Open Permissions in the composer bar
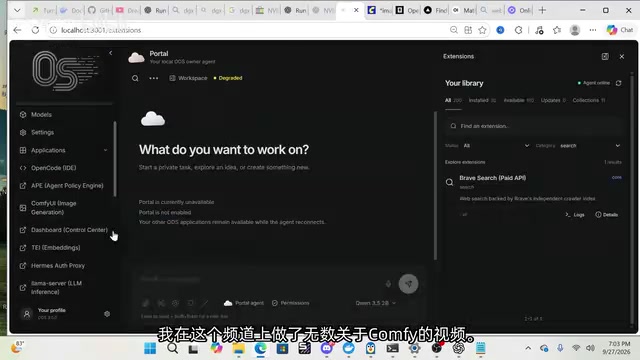The image size is (640, 360). point(291,303)
